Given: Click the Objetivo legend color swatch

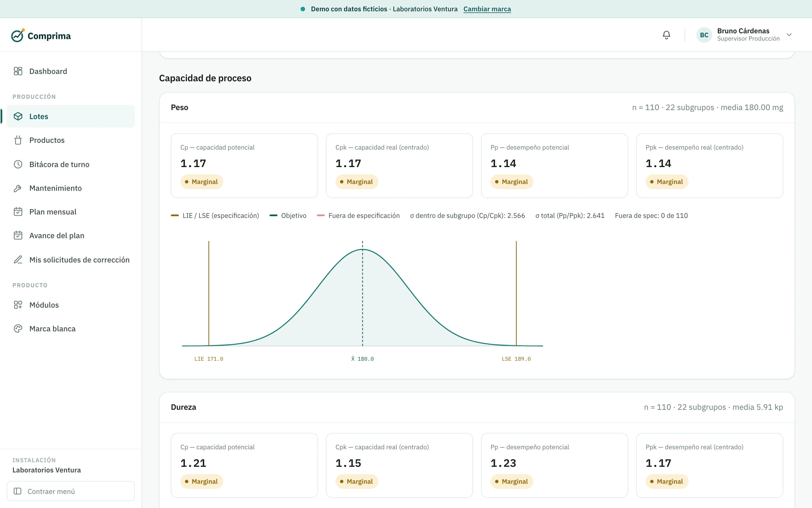Looking at the screenshot, I should pos(273,215).
